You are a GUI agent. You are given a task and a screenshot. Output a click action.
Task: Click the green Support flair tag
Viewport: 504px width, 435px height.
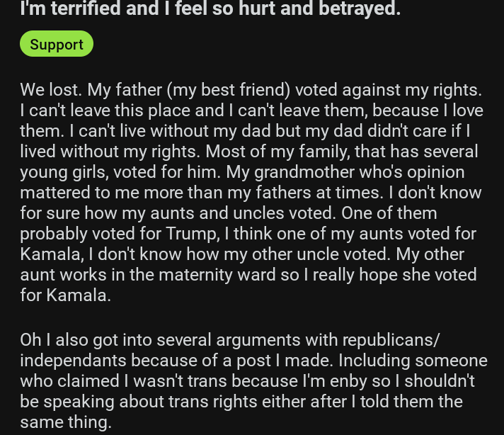pos(57,44)
